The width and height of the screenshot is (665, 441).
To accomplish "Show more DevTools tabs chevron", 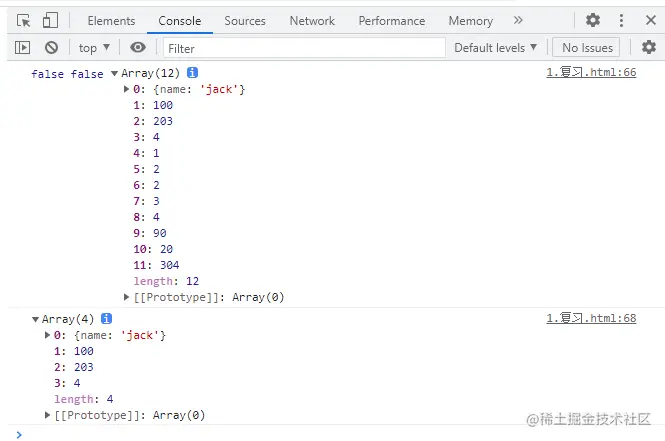I will (518, 20).
